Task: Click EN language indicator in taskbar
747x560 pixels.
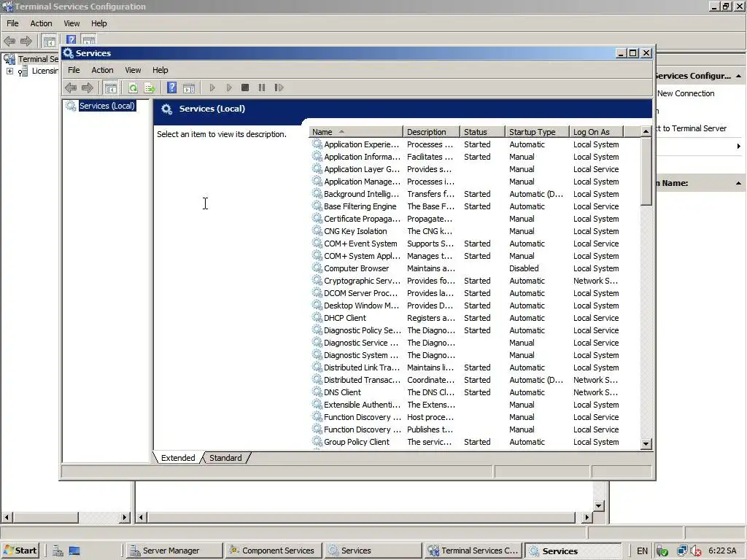Action: pos(642,551)
